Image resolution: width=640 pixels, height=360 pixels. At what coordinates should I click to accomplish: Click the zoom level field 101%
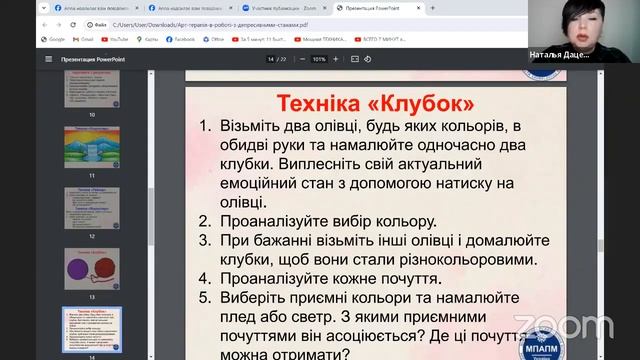pos(319,59)
